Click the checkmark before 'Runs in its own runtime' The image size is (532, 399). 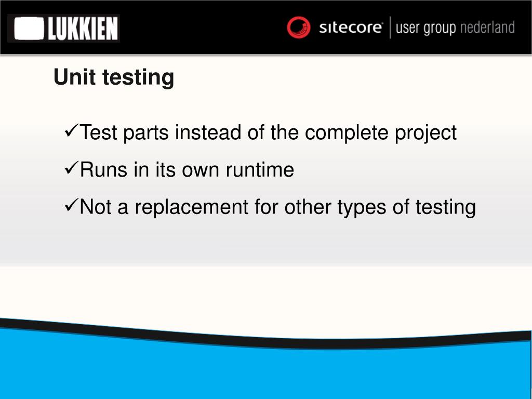(x=71, y=168)
